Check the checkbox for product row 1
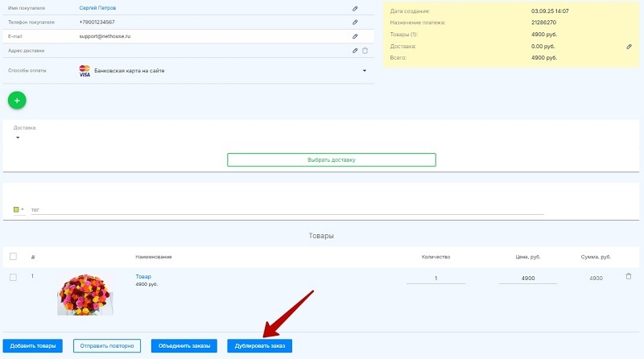Screen dimensions: 644x359 (13, 277)
